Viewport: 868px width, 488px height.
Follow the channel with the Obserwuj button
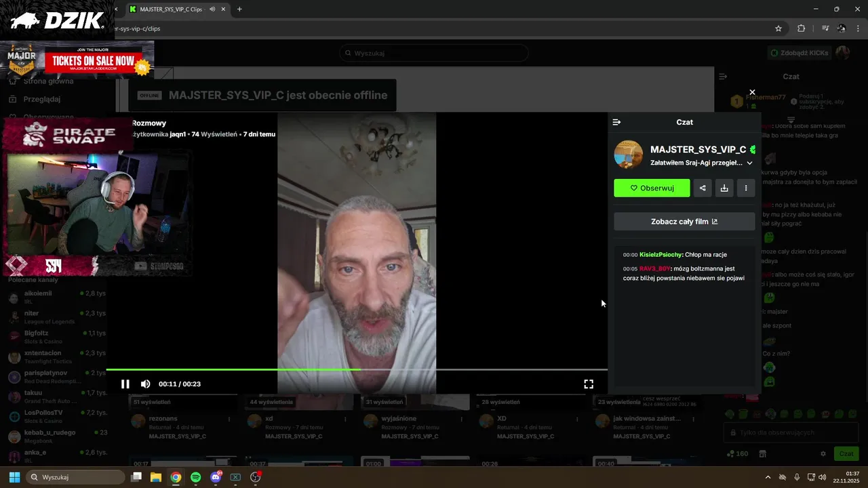(x=652, y=188)
